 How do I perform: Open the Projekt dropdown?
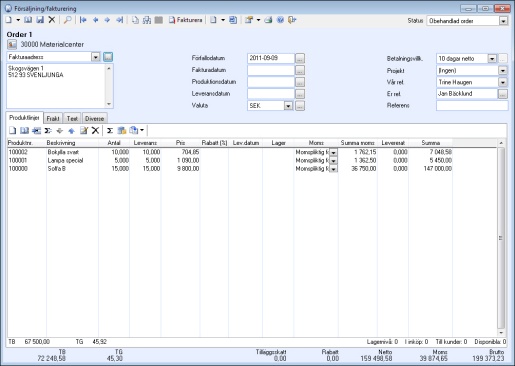click(503, 71)
